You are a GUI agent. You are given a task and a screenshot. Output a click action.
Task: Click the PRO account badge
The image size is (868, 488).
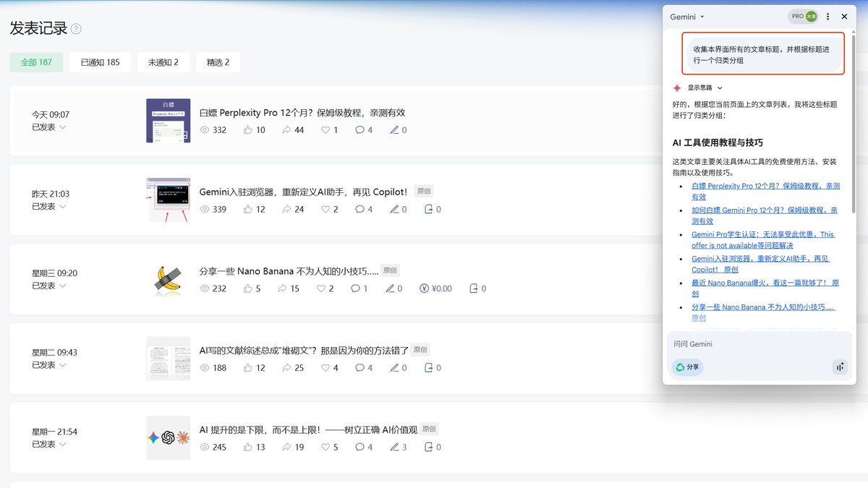pyautogui.click(x=803, y=17)
